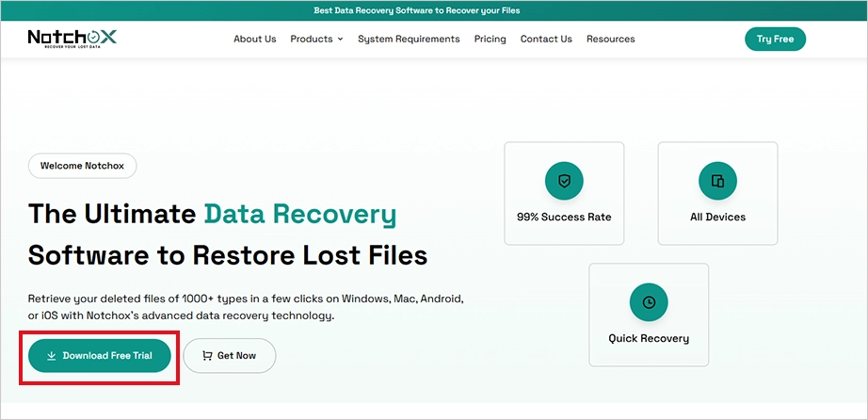868x420 pixels.
Task: Click the paragraph about retrieving deleted files
Action: click(246, 308)
